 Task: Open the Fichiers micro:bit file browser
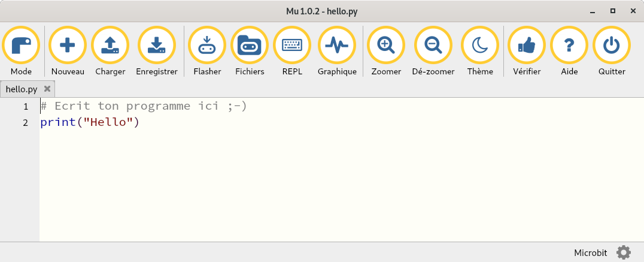pyautogui.click(x=250, y=45)
